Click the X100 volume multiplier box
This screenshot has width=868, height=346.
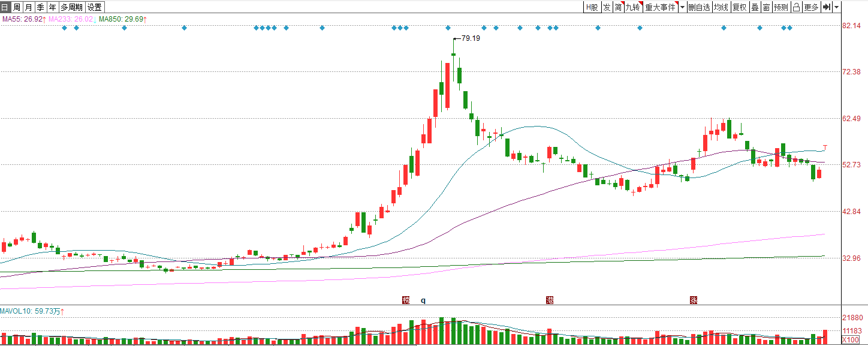pyautogui.click(x=851, y=340)
